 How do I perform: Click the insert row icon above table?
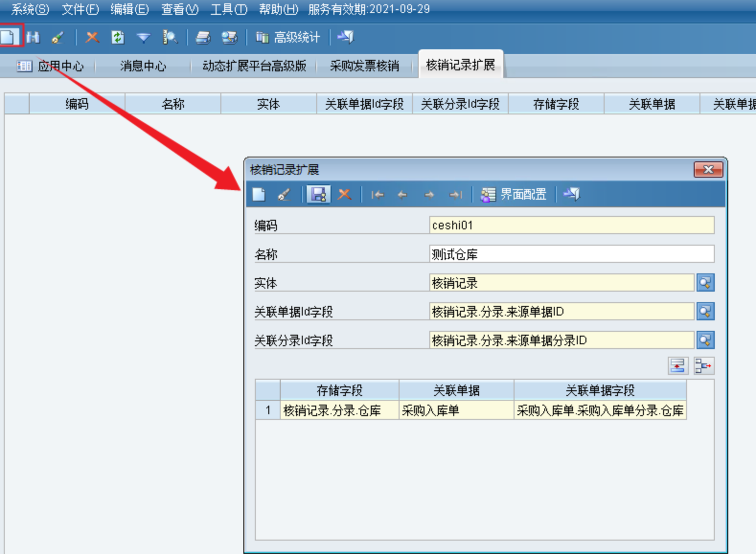coord(678,366)
